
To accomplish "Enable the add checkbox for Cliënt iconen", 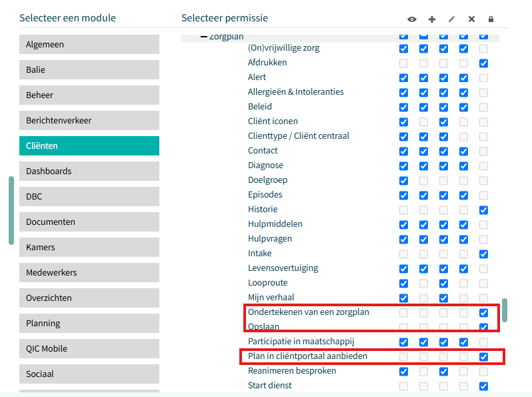I will pos(423,122).
